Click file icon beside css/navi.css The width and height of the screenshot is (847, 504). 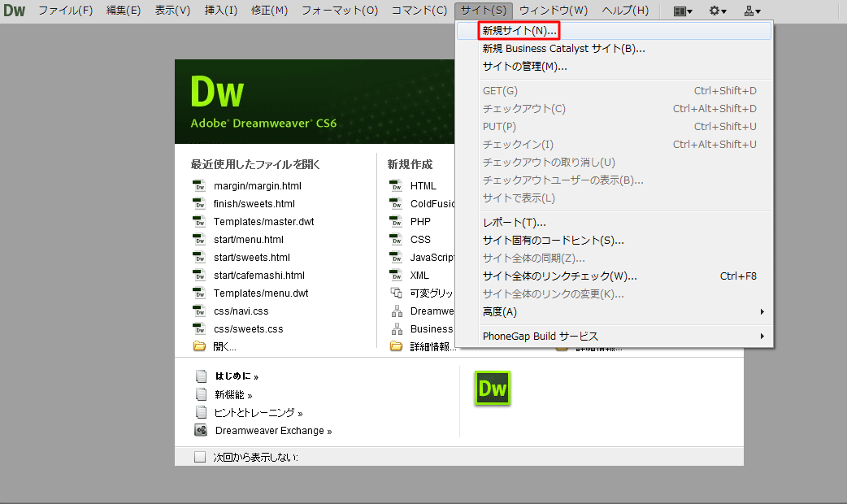(x=199, y=311)
